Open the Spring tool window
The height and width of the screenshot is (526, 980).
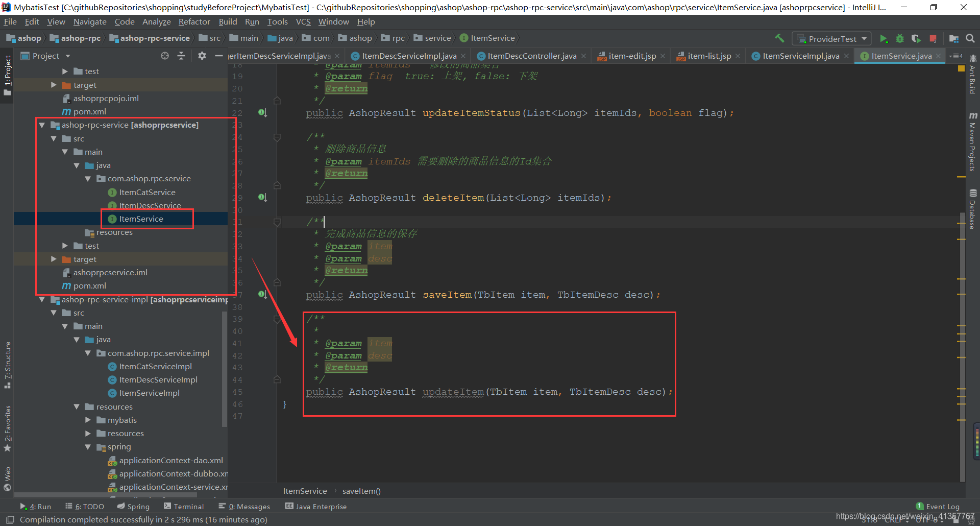point(133,507)
